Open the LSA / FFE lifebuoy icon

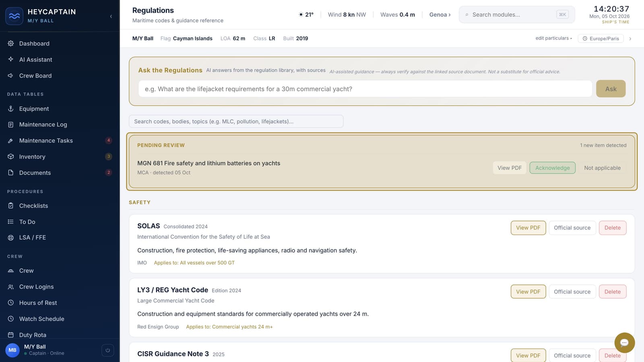pos(11,238)
